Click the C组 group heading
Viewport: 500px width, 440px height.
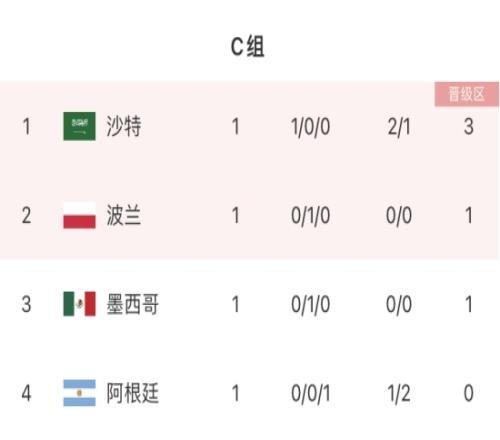point(248,47)
